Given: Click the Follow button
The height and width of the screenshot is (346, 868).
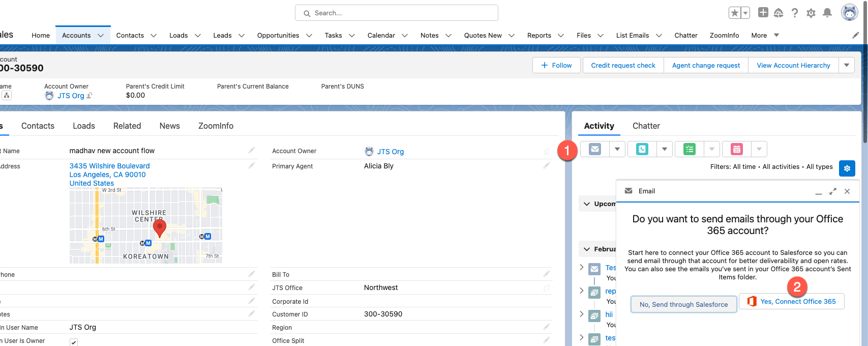Looking at the screenshot, I should (x=556, y=65).
